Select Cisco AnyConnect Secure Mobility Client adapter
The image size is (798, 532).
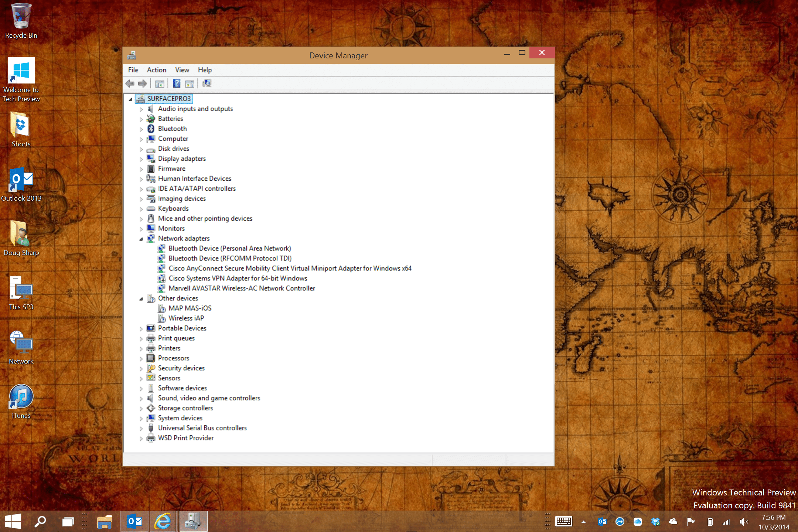290,268
